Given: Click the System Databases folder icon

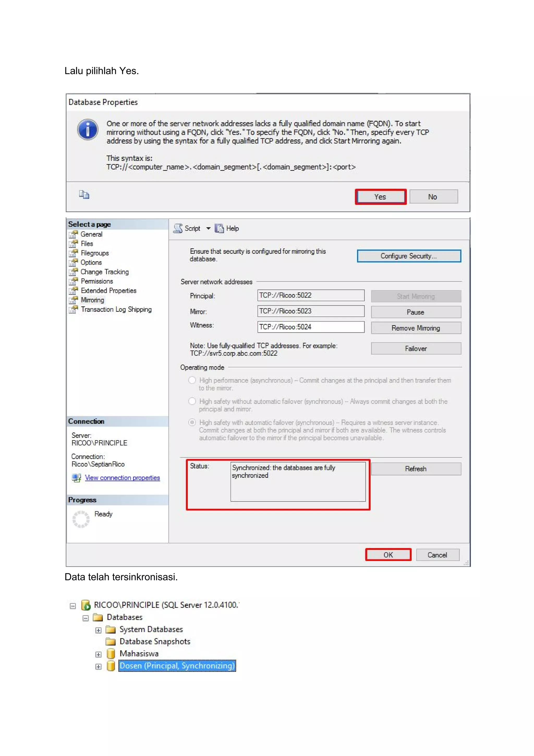Looking at the screenshot, I should coord(111,629).
